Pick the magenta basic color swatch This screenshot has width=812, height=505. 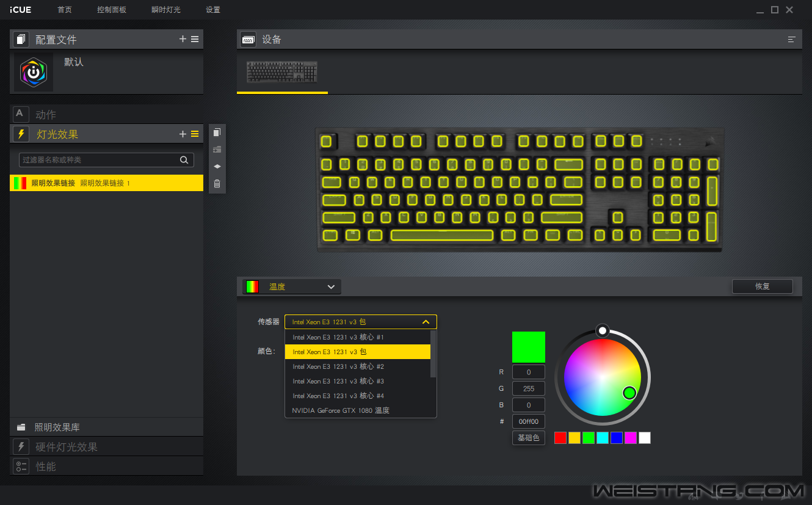631,438
